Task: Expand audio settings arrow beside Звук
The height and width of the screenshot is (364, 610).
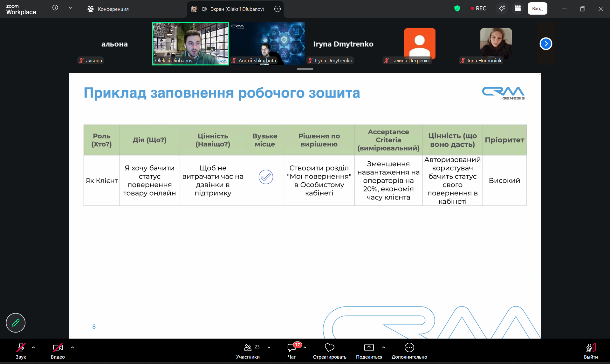Action: coord(33,347)
